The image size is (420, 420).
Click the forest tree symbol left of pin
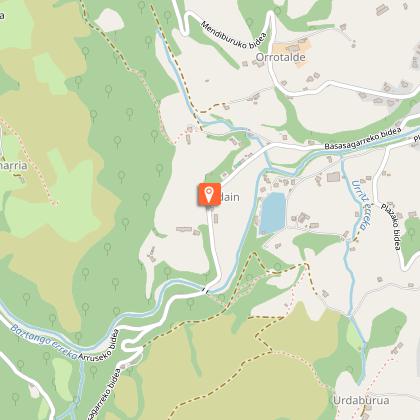pyautogui.click(x=146, y=198)
